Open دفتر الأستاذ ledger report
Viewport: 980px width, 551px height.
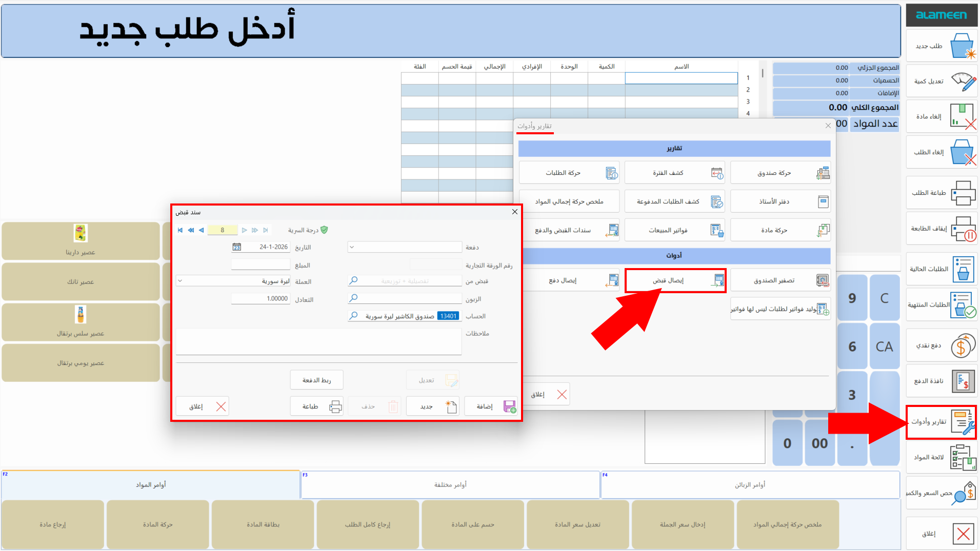[780, 201]
